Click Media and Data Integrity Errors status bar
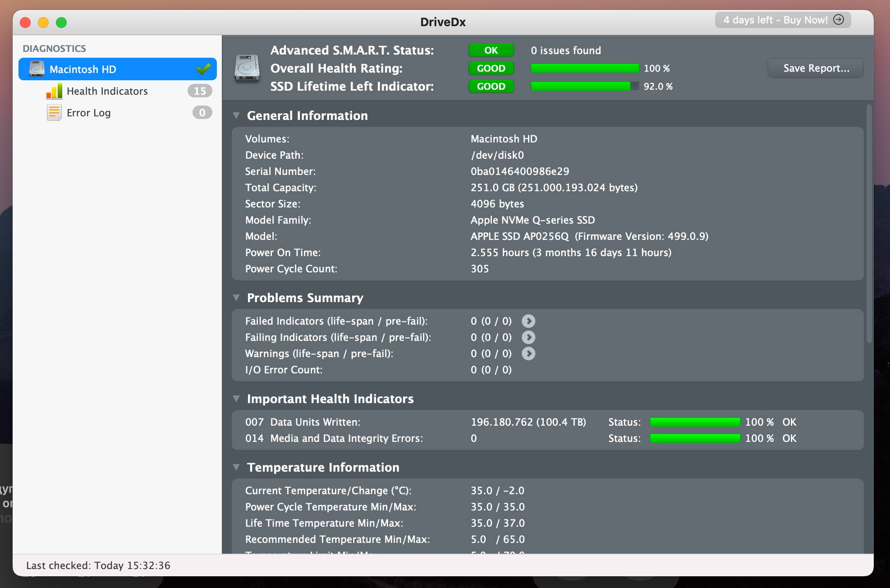 point(695,439)
